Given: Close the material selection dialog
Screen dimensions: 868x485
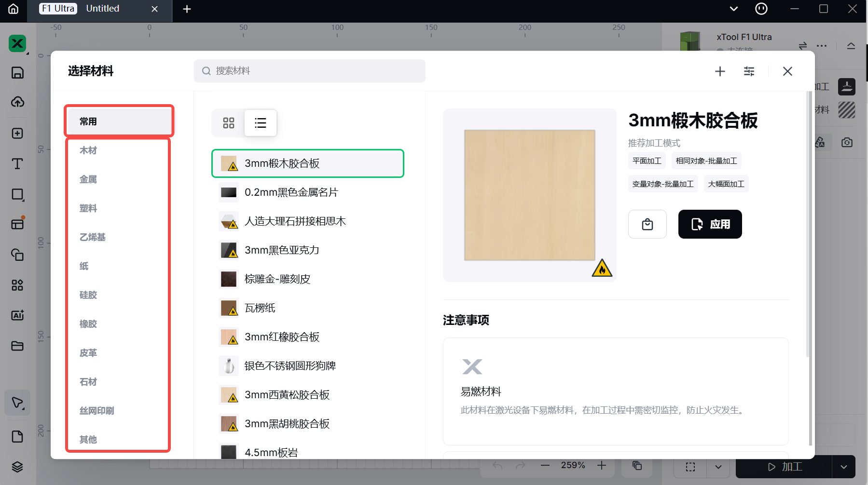Looking at the screenshot, I should tap(787, 71).
